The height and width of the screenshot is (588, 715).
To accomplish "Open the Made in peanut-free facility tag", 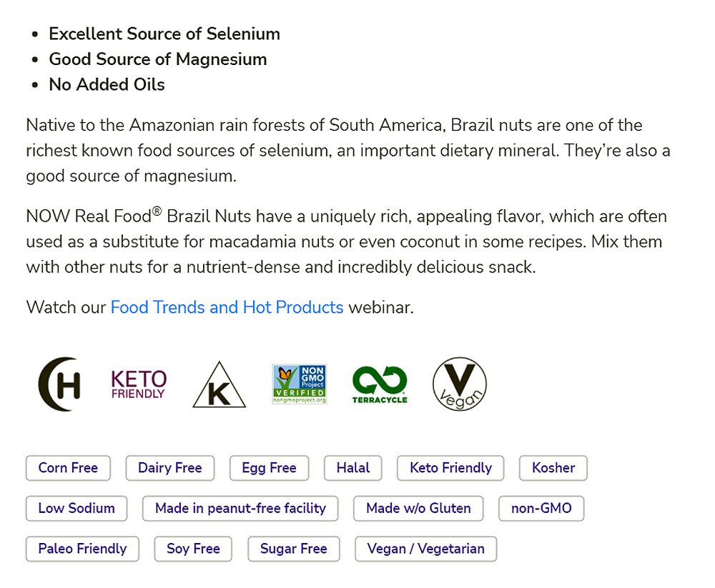I will click(240, 509).
